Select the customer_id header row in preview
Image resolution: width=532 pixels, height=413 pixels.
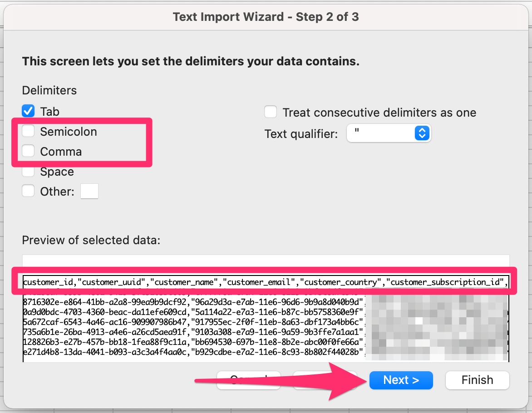[x=182, y=281]
